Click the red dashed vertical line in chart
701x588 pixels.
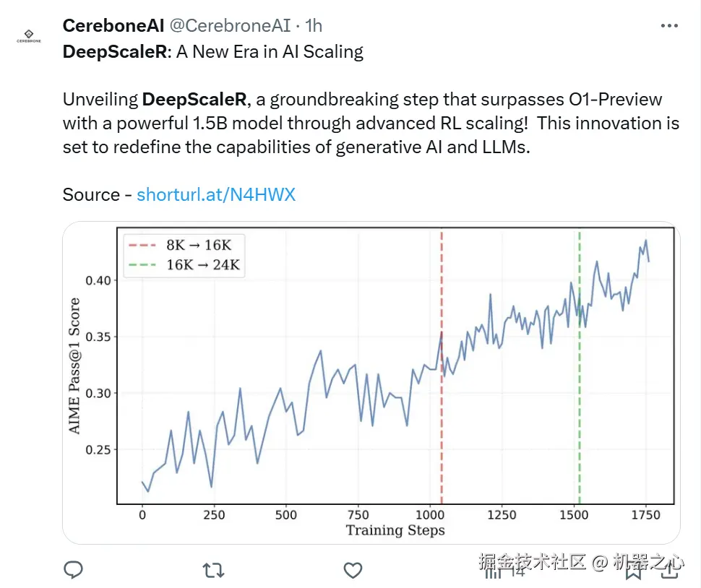[441, 405]
